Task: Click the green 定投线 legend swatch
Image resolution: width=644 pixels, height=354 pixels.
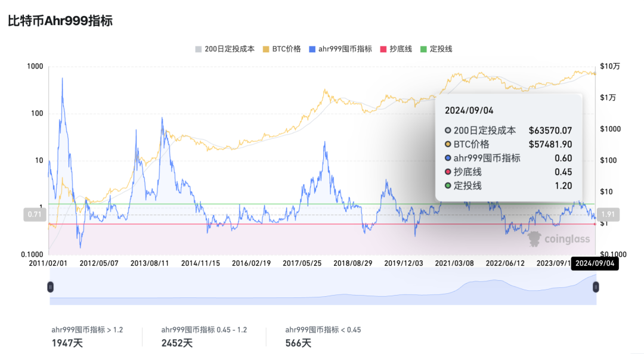Action: 425,49
